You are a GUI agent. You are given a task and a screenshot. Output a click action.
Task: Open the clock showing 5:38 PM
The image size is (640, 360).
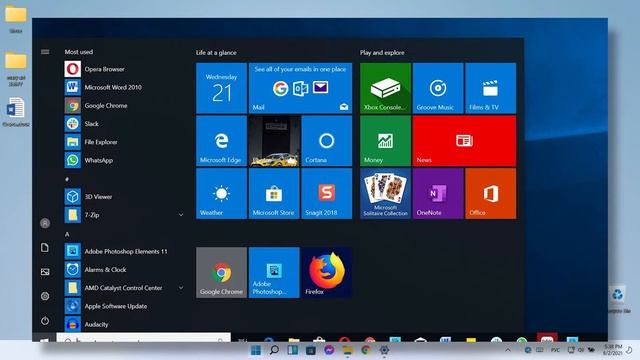(612, 350)
